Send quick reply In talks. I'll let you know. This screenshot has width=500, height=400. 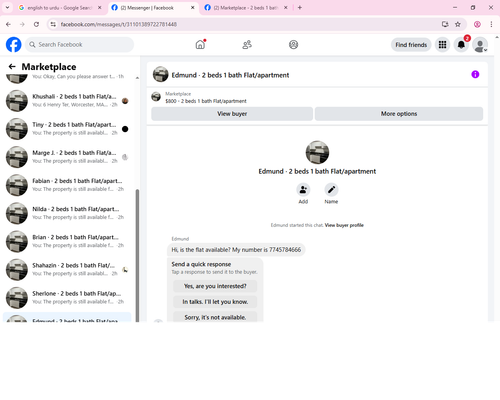[x=215, y=302]
